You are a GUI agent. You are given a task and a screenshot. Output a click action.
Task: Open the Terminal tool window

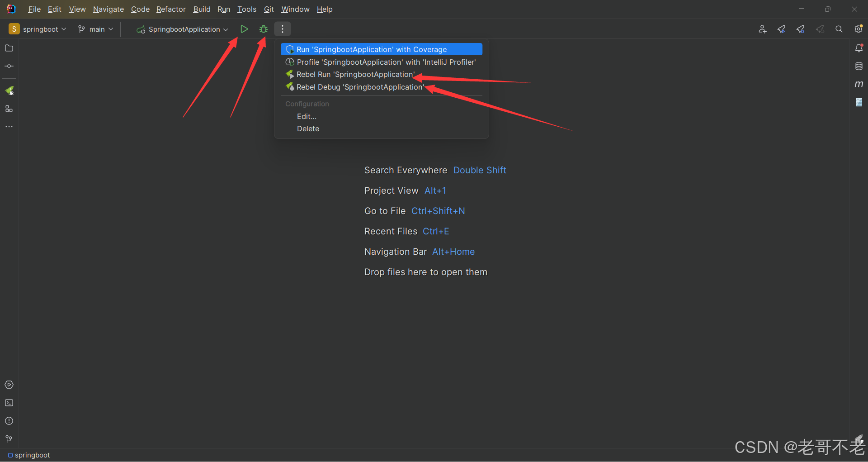(x=9, y=403)
